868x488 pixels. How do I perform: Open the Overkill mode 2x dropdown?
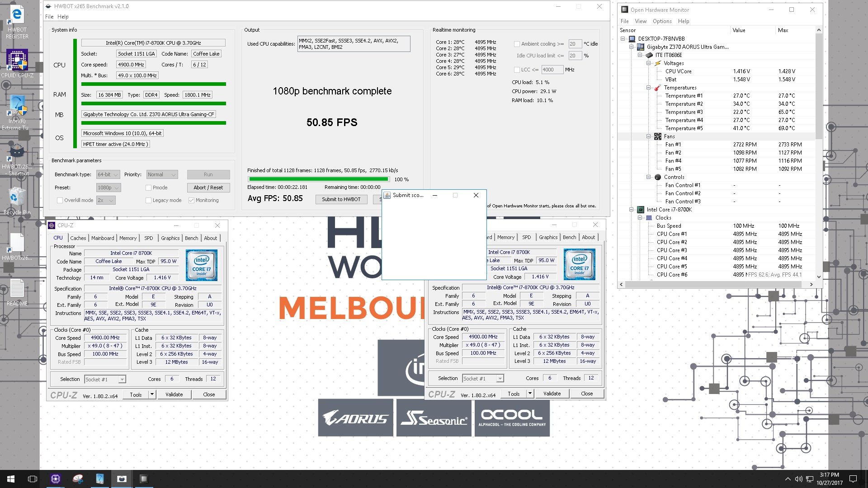click(x=106, y=200)
